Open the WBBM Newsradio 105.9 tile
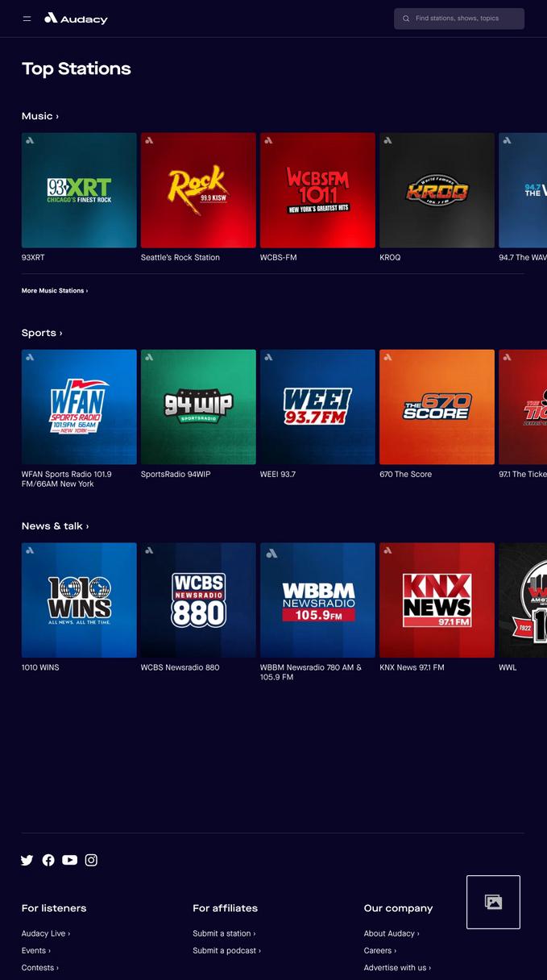 [317, 600]
